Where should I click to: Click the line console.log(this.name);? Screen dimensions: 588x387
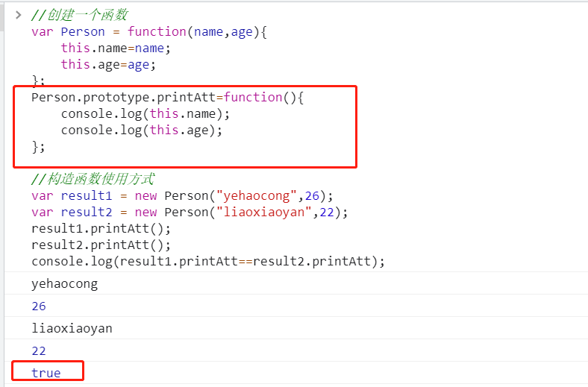[145, 114]
